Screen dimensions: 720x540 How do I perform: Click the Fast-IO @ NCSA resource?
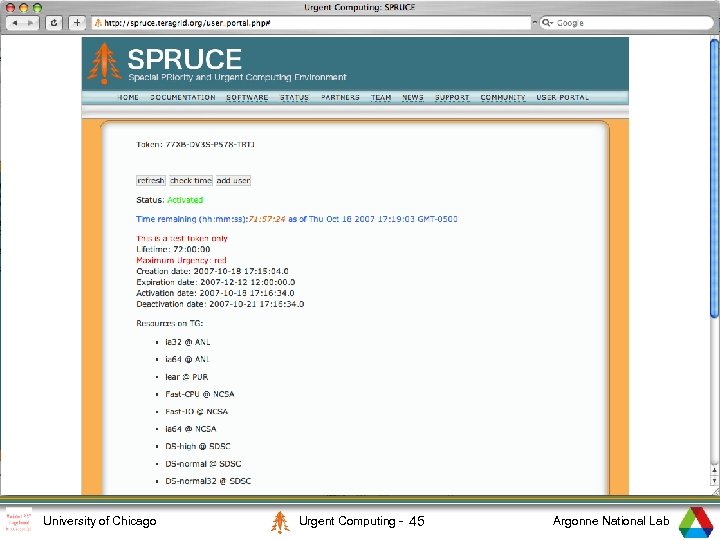coord(197,411)
